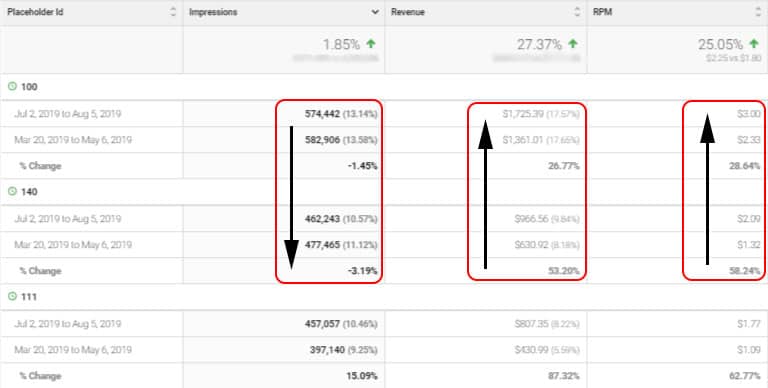Click the $966.56 revenue cell

486,218
